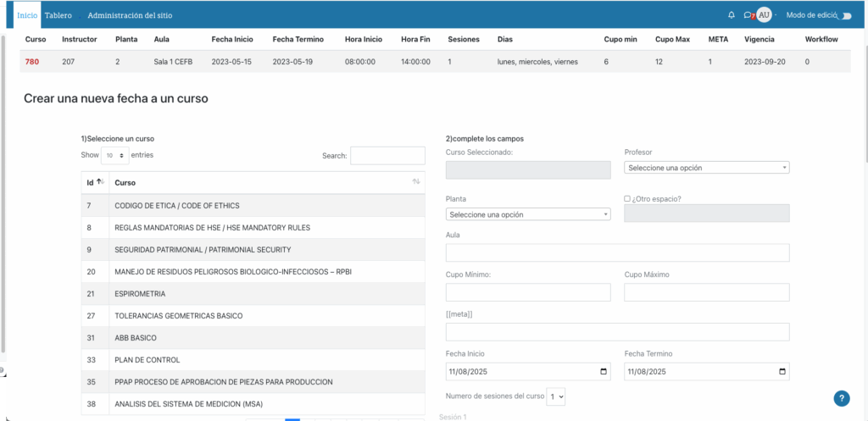Image resolution: width=868 pixels, height=421 pixels.
Task: Open Fecha Termino calendar picker icon
Action: point(782,372)
